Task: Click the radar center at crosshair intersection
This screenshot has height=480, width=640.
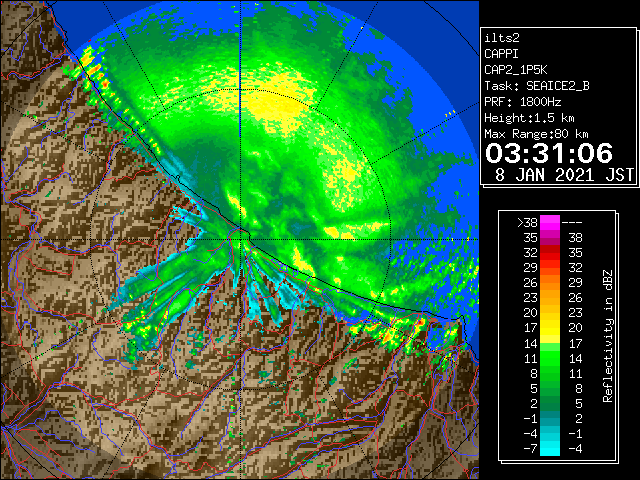Action: coord(240,239)
